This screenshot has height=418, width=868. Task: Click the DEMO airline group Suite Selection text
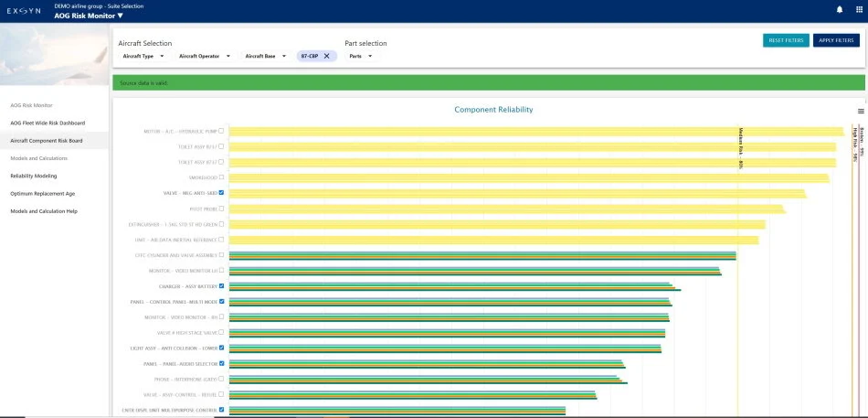click(99, 6)
